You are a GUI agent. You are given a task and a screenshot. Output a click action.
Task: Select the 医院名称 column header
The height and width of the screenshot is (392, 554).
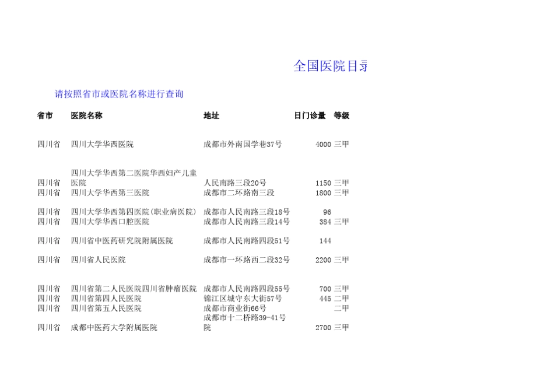(86, 116)
